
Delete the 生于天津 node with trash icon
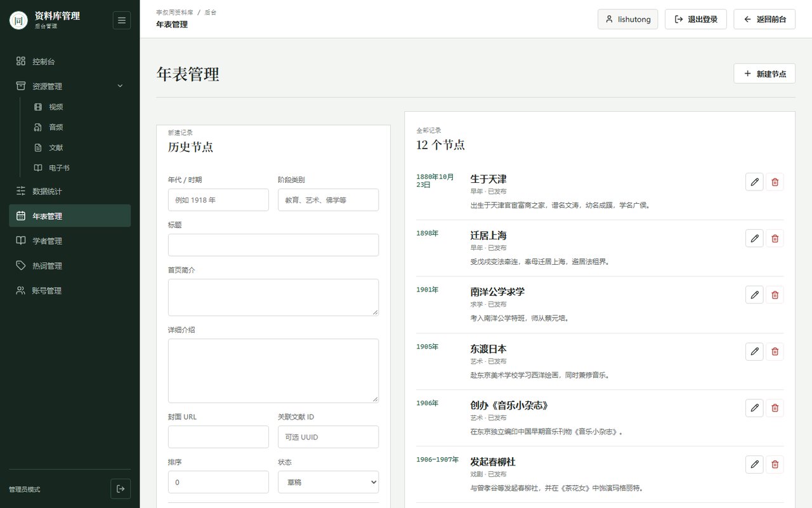coord(775,182)
